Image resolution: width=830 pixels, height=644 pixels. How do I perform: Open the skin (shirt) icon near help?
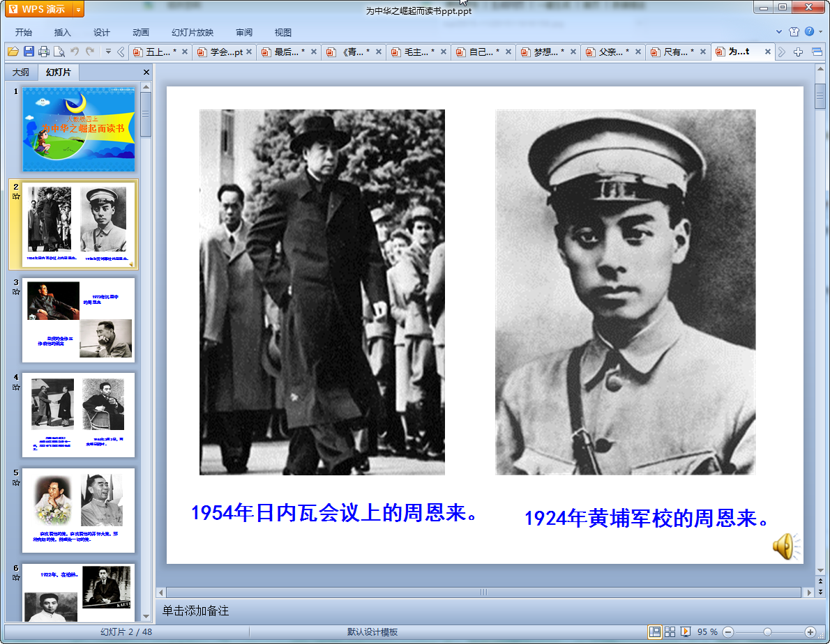pos(794,32)
